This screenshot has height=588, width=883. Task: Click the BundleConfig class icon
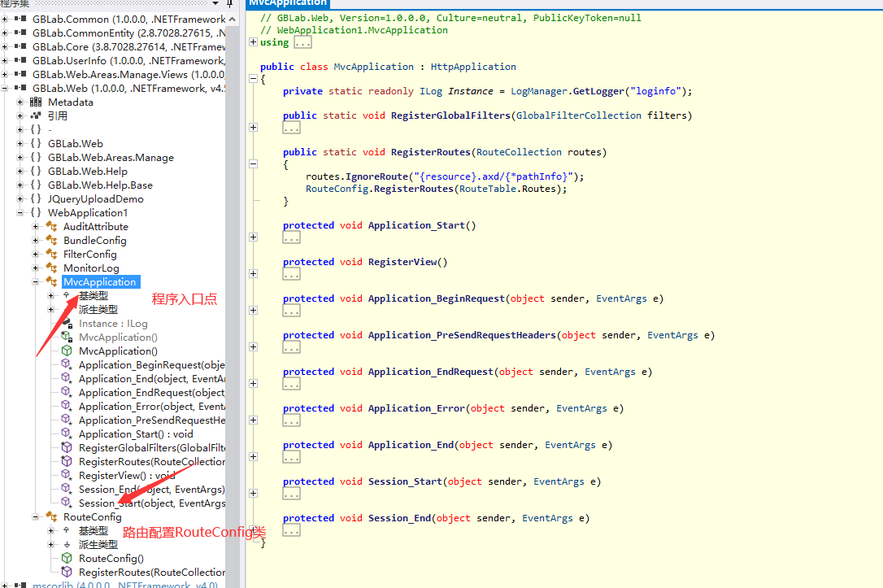[x=51, y=241]
